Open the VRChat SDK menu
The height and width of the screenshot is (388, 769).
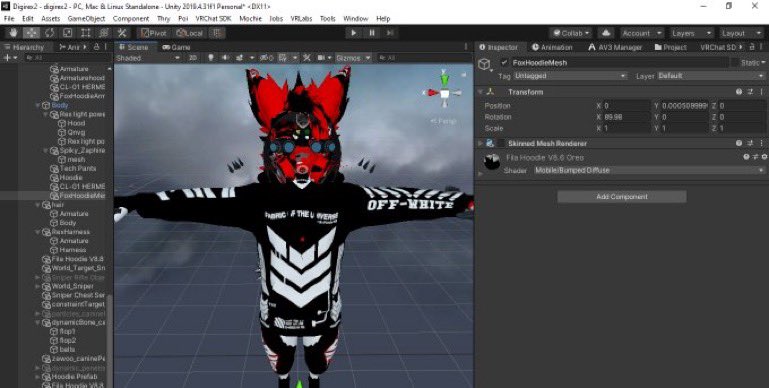coord(213,19)
